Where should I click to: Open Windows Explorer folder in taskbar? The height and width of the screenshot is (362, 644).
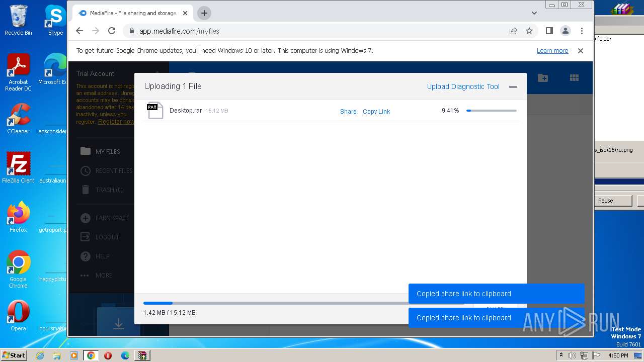point(57,355)
